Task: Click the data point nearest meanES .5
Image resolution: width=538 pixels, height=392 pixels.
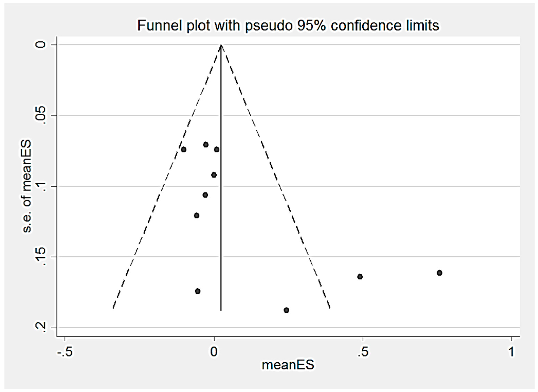Action: [x=360, y=277]
